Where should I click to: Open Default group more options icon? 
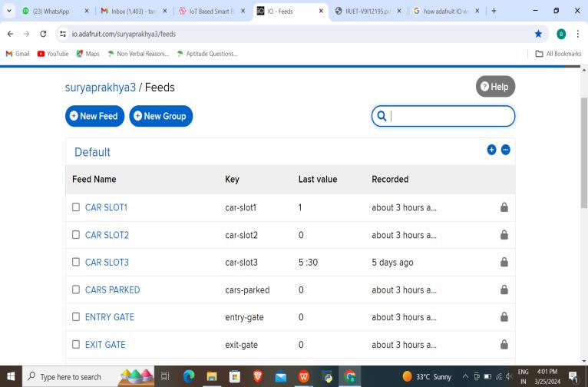tap(506, 150)
